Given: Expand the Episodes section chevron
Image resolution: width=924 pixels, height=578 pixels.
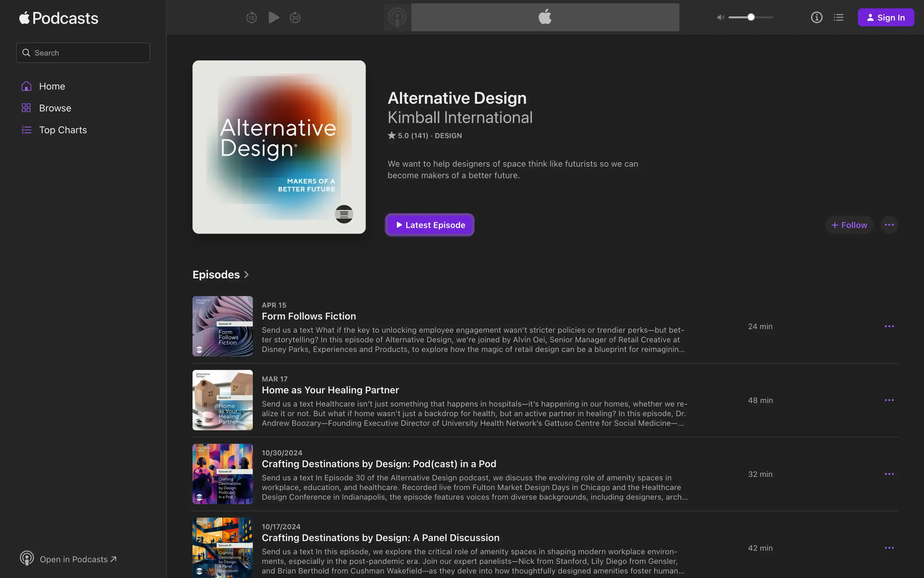Looking at the screenshot, I should tap(246, 275).
